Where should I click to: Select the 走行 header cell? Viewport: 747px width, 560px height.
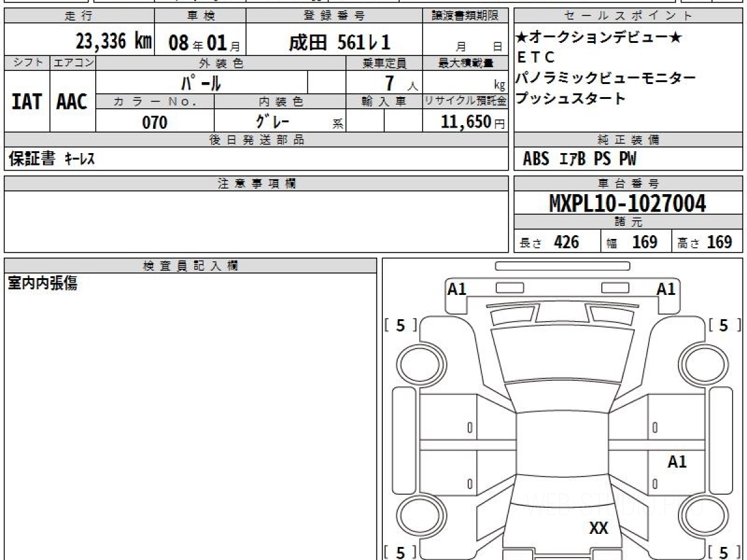[79, 16]
